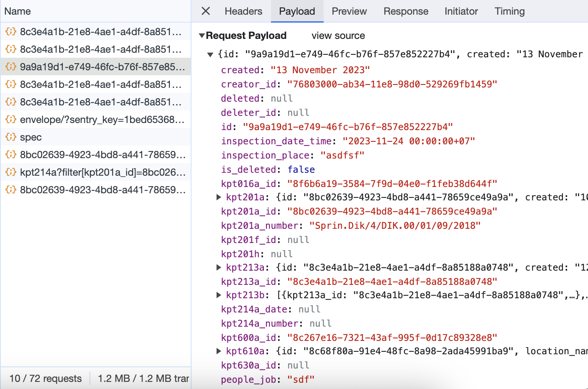Image resolution: width=588 pixels, height=389 pixels.
Task: Expand the kpt610a object
Action: click(x=218, y=351)
